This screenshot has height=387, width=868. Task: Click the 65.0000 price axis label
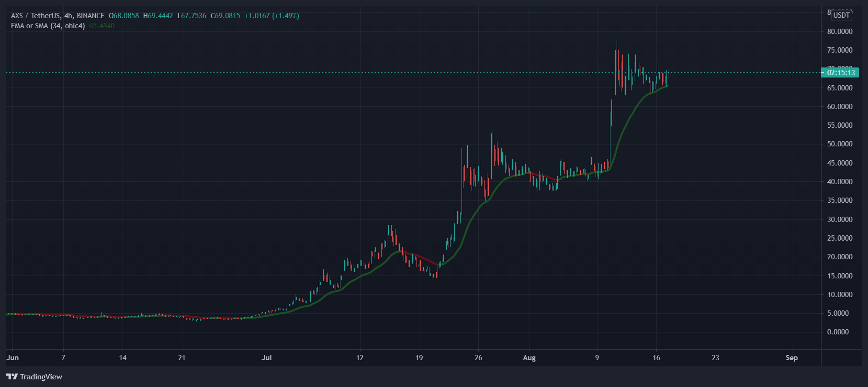[840, 88]
